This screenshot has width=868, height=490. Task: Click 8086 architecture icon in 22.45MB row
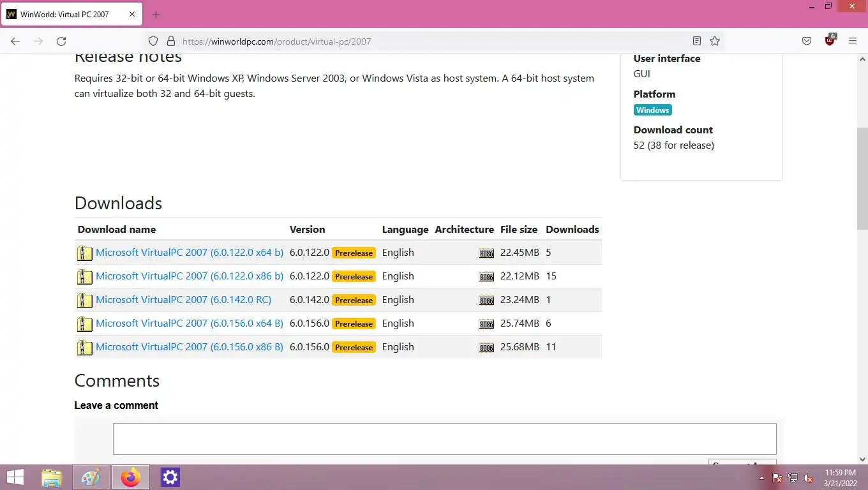(x=486, y=253)
